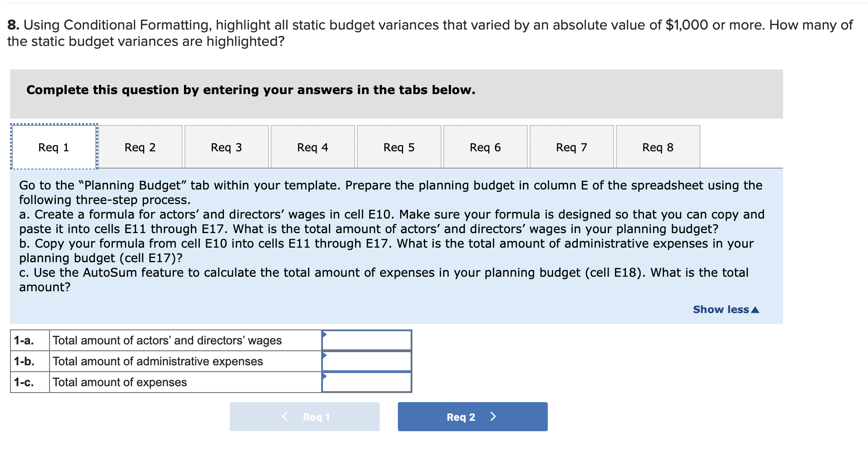Click the right chevron on the Req 2 button

tap(493, 416)
